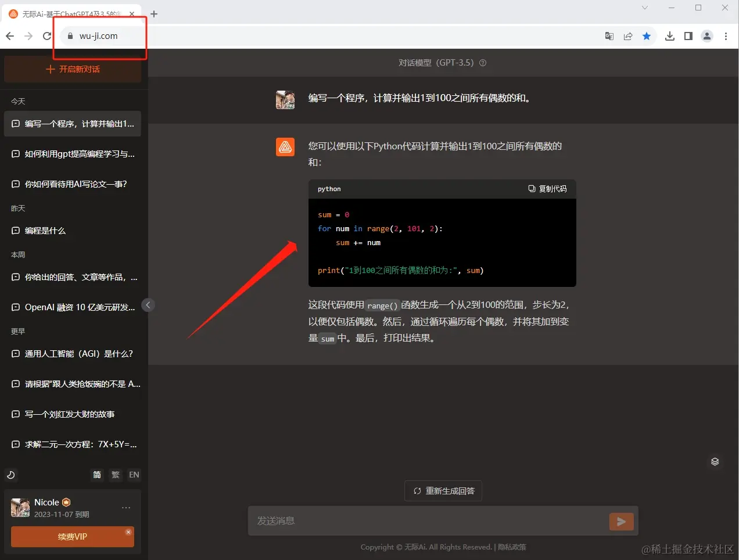739x560 pixels.
Task: Click the browser forward arrow
Action: click(x=28, y=36)
